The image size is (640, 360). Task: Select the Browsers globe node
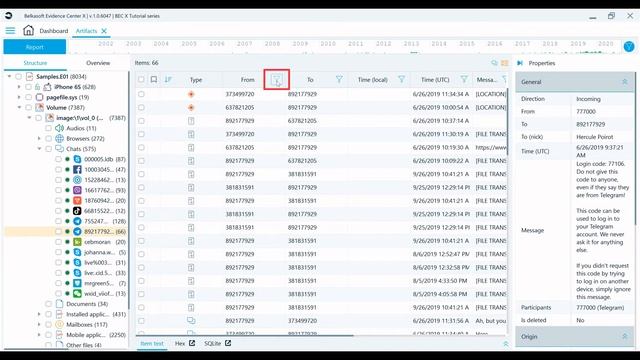tap(60, 138)
